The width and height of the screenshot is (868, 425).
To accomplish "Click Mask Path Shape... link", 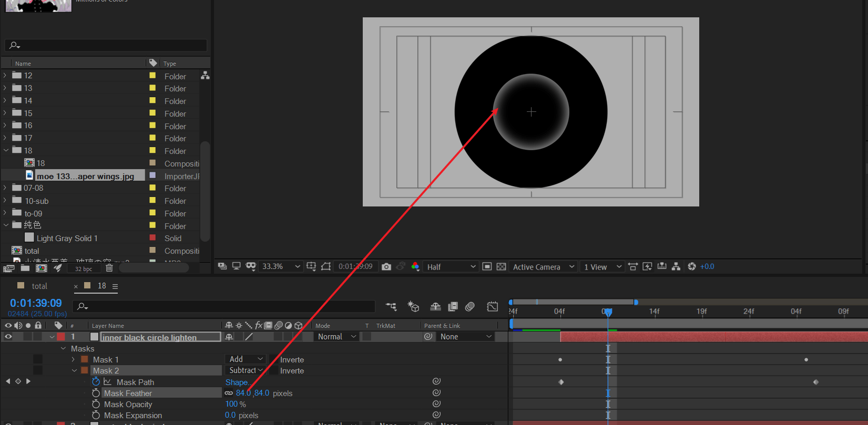I will pos(237,382).
